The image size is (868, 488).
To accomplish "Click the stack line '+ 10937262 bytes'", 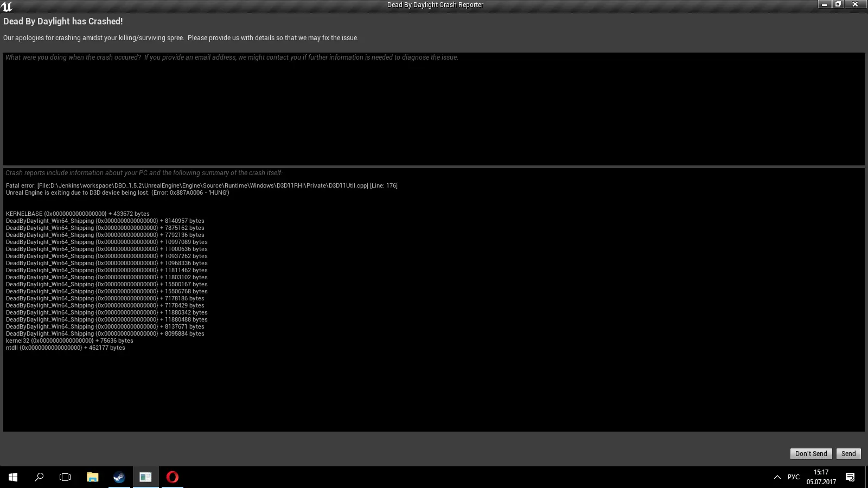I will coord(107,256).
